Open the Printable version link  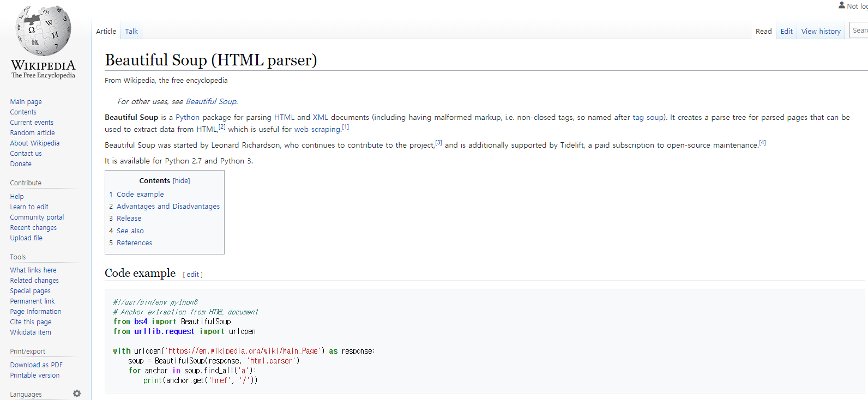pyautogui.click(x=35, y=375)
